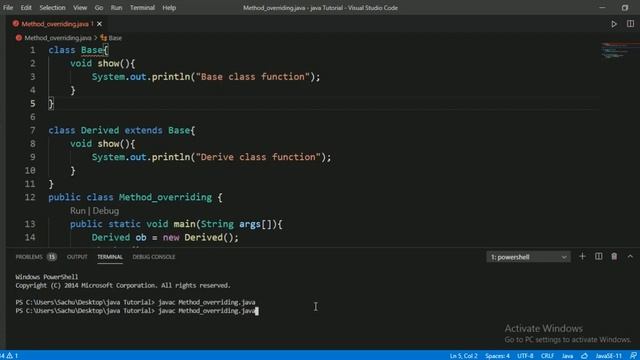
Task: Click line number 7 in gutter
Action: click(x=32, y=130)
